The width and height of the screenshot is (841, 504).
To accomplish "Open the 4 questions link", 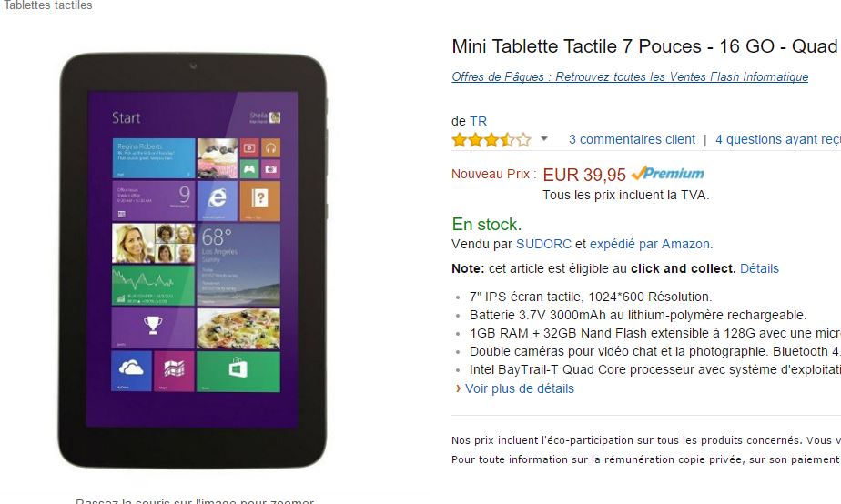I will [x=777, y=139].
